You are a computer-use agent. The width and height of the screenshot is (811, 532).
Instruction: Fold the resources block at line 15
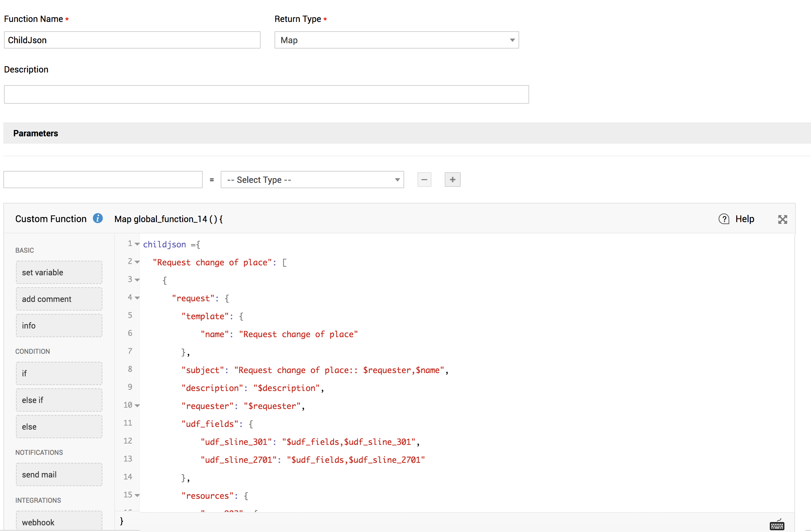tap(137, 495)
